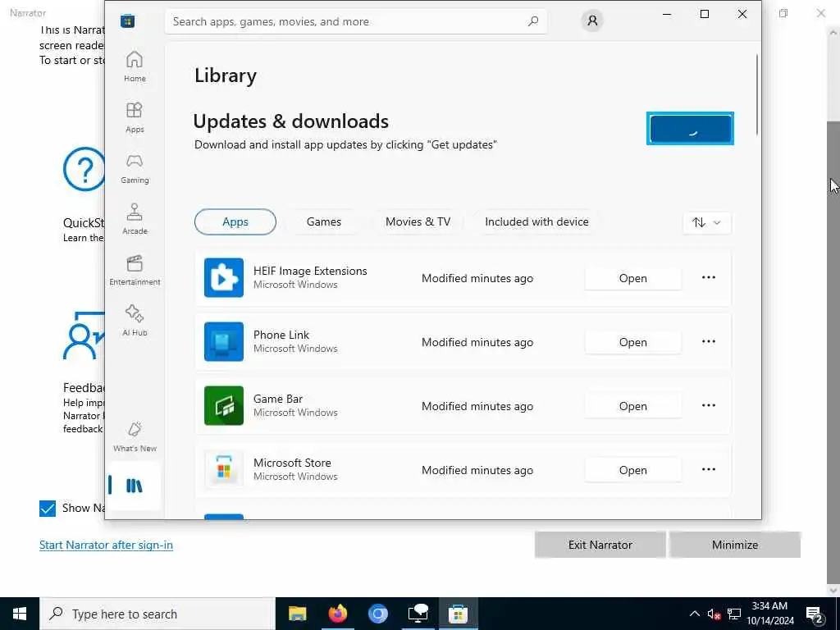This screenshot has width=840, height=630.
Task: Open What's New in sidebar
Action: 135,436
